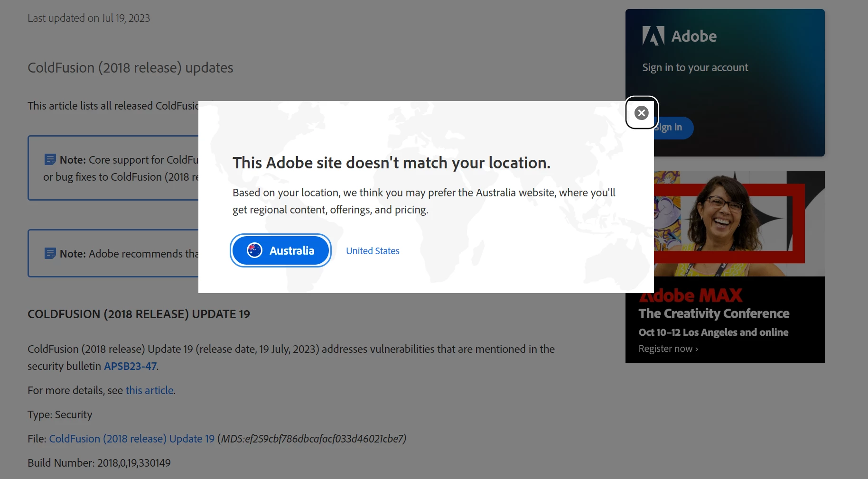The width and height of the screenshot is (868, 479).
Task: Click 'Last updated on Jul 19, 2023' text
Action: [x=89, y=18]
